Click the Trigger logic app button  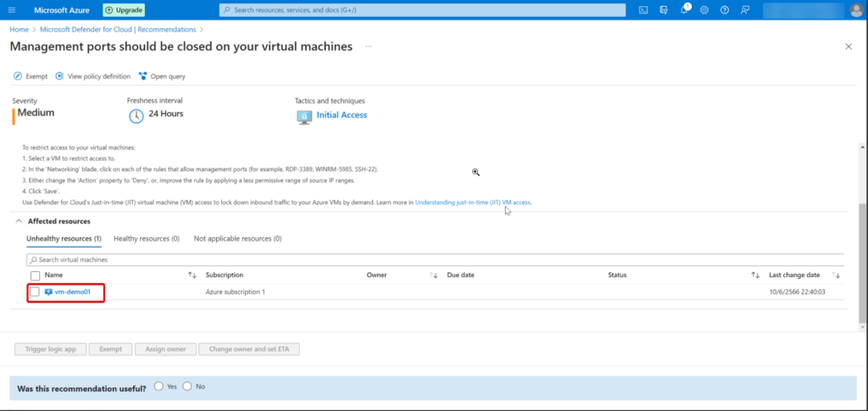[x=50, y=349]
